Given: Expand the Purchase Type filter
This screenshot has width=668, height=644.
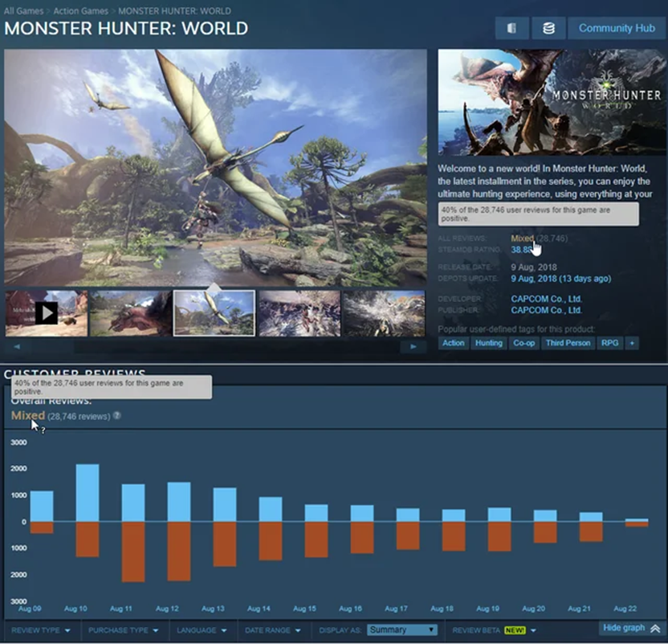Looking at the screenshot, I should tap(124, 630).
